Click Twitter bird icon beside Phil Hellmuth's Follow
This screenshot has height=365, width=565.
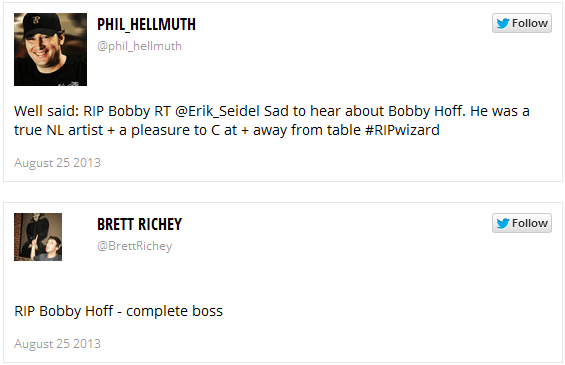(x=503, y=23)
